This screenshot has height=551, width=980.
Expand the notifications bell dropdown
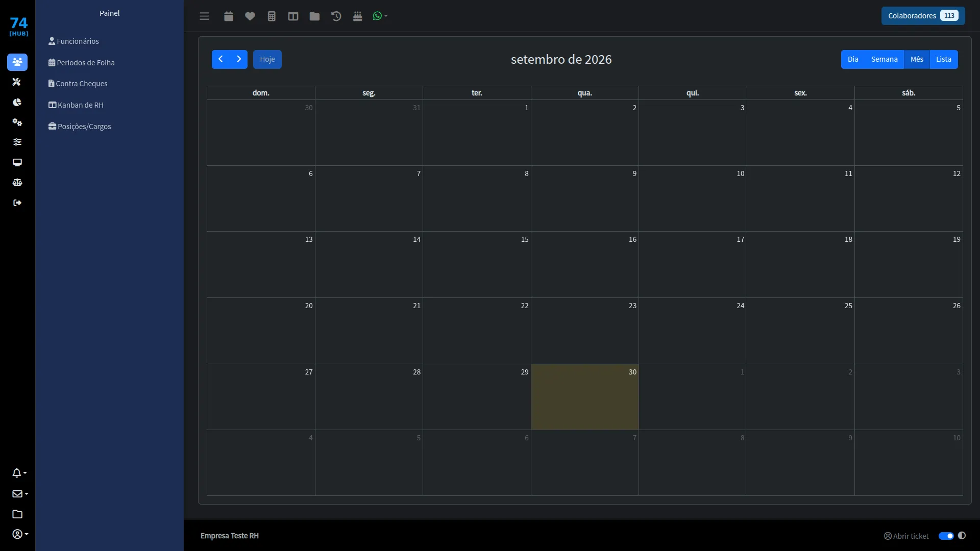click(x=19, y=473)
